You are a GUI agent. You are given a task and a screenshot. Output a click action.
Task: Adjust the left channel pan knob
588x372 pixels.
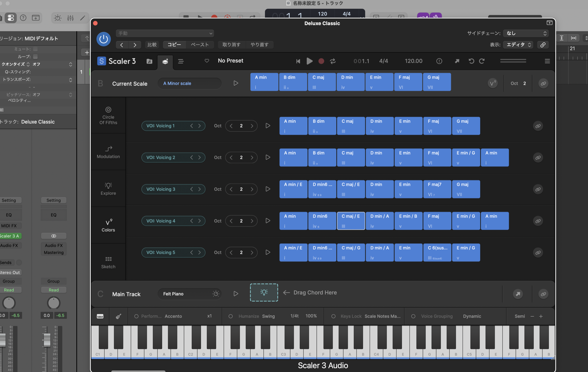[9, 303]
